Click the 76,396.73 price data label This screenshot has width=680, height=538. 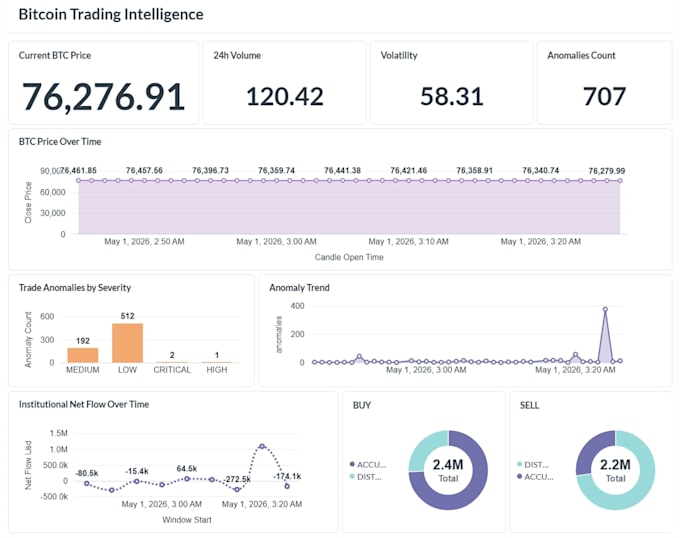click(x=210, y=170)
